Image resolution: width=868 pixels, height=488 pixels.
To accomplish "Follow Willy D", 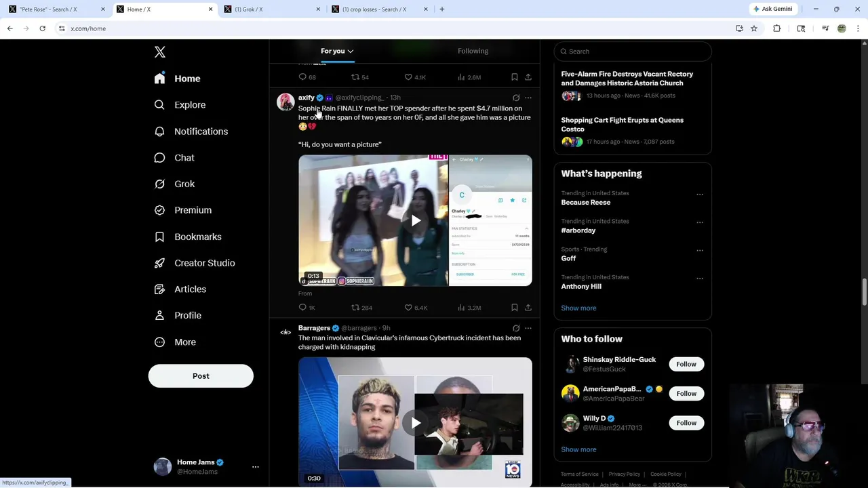I will (686, 423).
